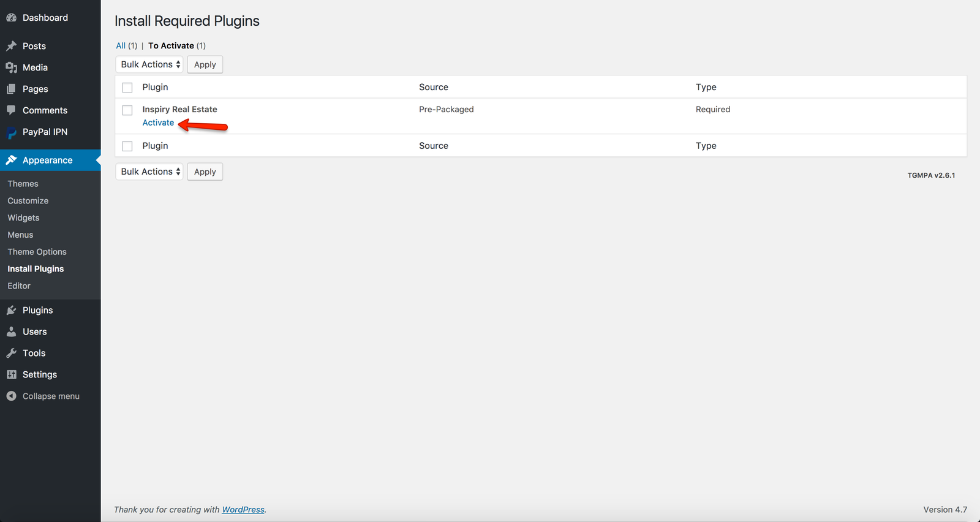Open Editor submenu item
The image size is (980, 522).
click(x=19, y=286)
